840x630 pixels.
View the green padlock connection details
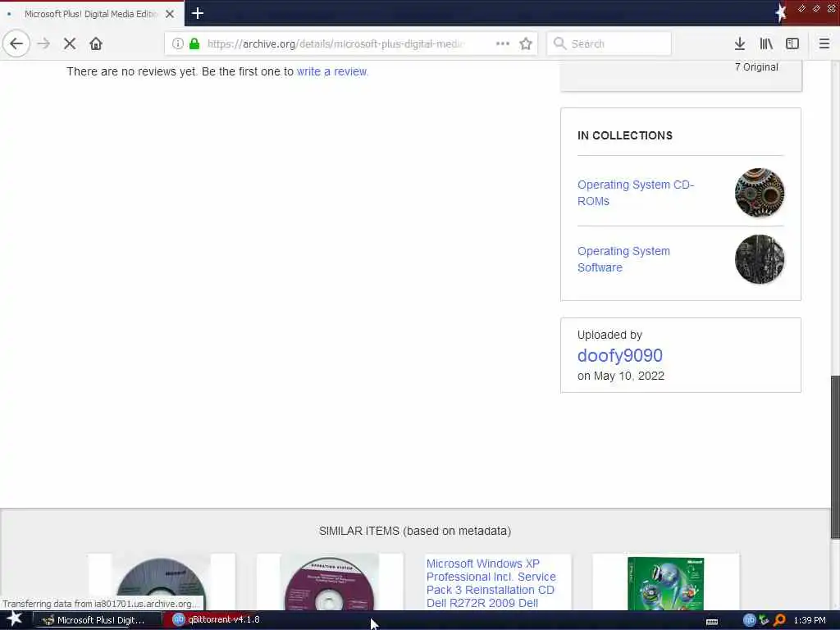pyautogui.click(x=194, y=43)
